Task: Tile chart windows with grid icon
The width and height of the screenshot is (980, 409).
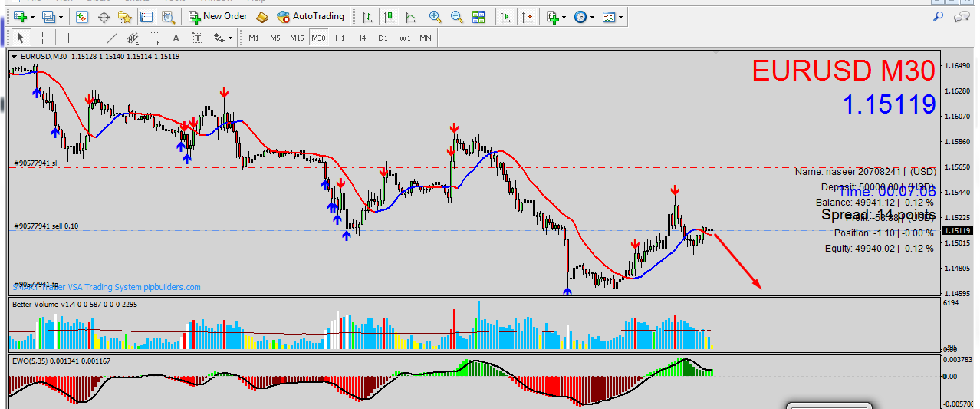Action: (478, 16)
